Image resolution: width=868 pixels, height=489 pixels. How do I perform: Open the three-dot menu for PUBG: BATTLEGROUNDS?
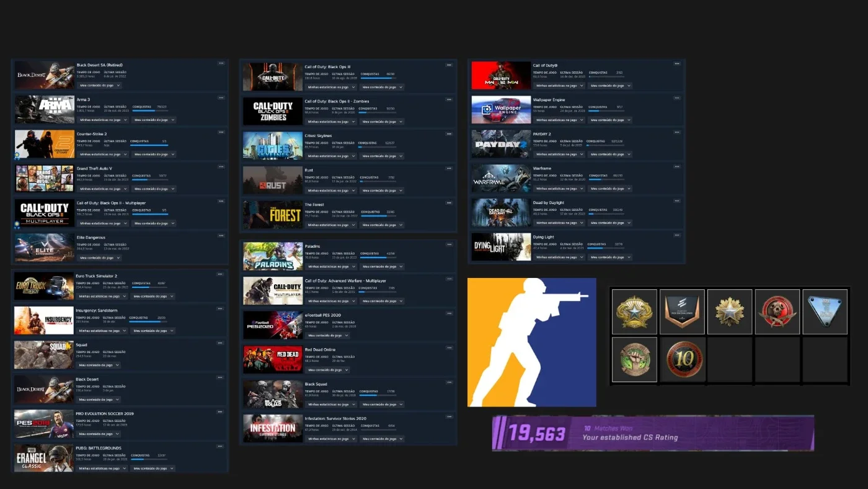(219, 446)
